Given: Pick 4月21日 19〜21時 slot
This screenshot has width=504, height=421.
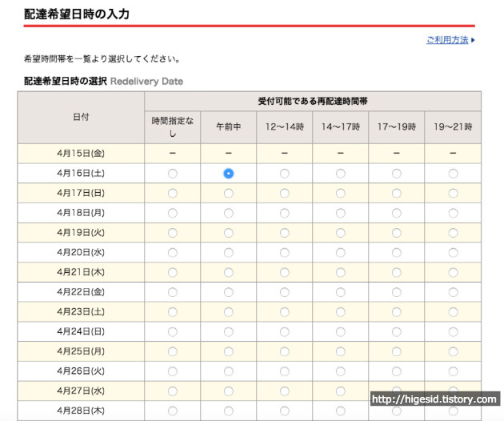Looking at the screenshot, I should point(454,273).
